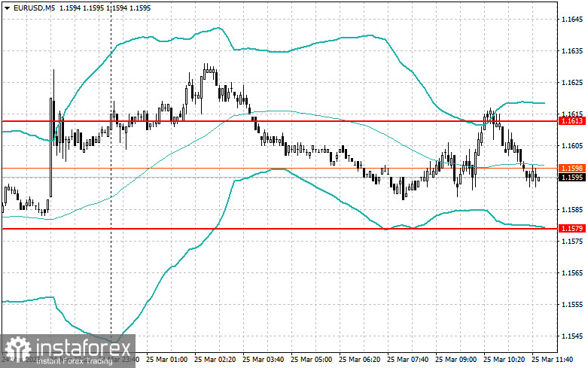Open the chart menu triangle beside EURUSD,M5
This screenshot has width=588, height=368.
point(7,8)
